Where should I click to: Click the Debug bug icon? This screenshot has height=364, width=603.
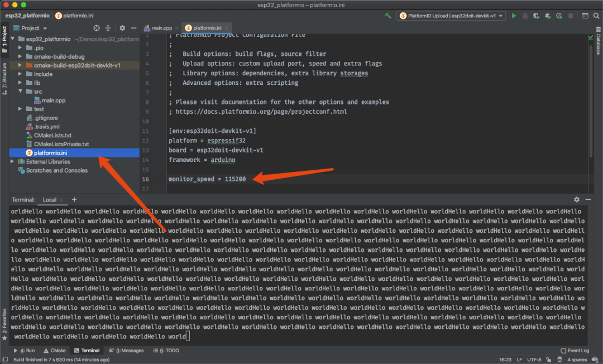(525, 16)
